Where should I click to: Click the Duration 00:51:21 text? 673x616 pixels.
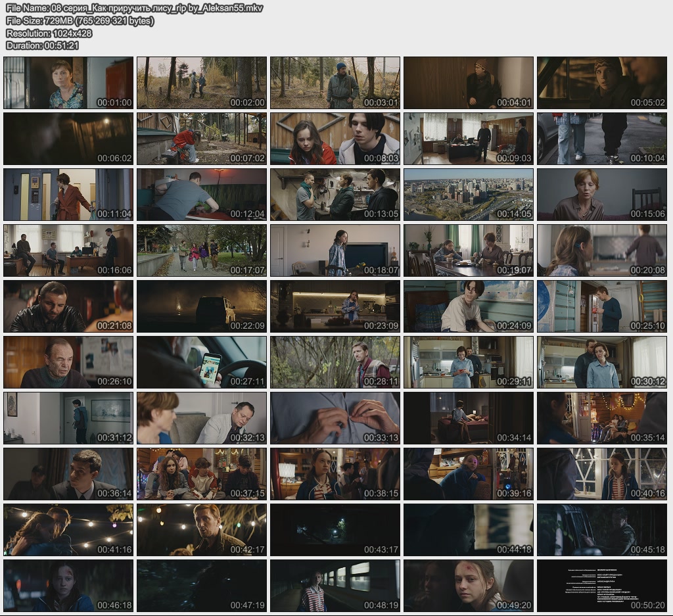coord(42,45)
